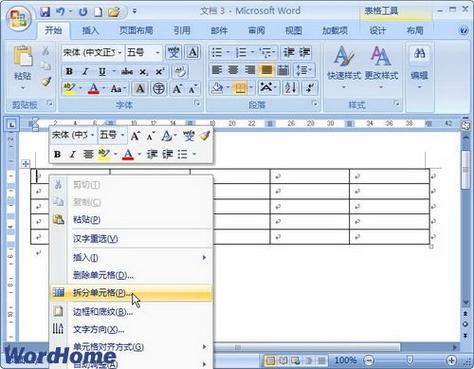Click the bullet list icon in ribbon
This screenshot has width=474, height=369.
pos(217,52)
